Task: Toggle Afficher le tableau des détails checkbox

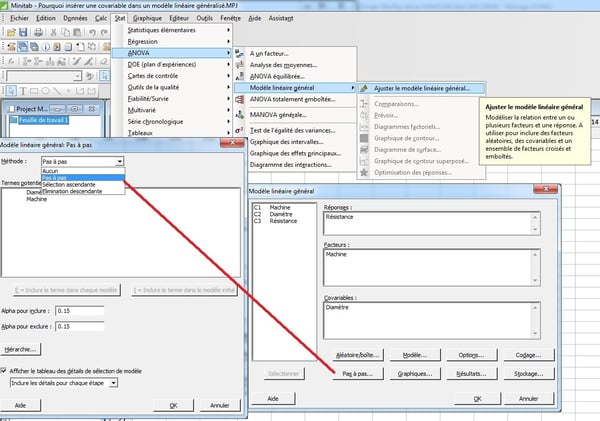Action: click(x=6, y=370)
